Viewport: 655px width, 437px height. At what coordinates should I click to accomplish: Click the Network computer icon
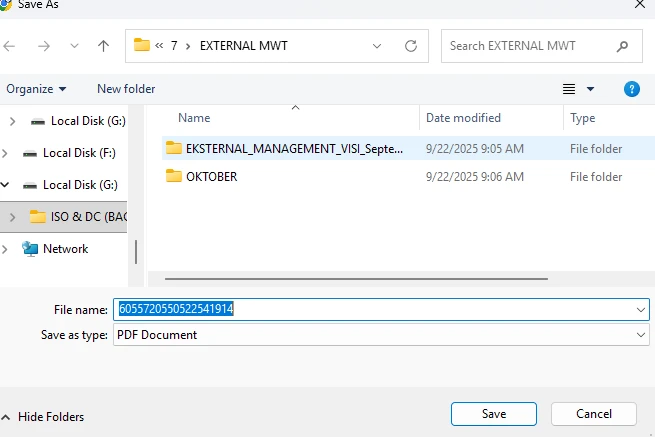point(30,249)
